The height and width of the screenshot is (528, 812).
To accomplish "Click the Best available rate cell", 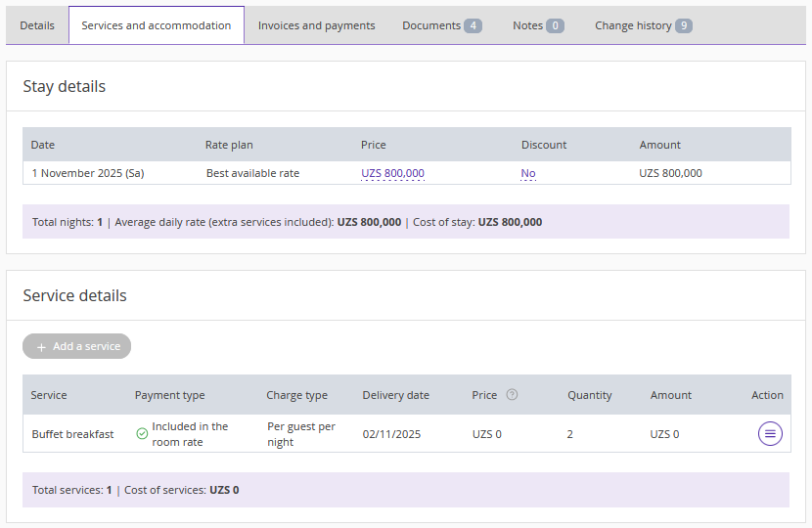I will (x=252, y=173).
